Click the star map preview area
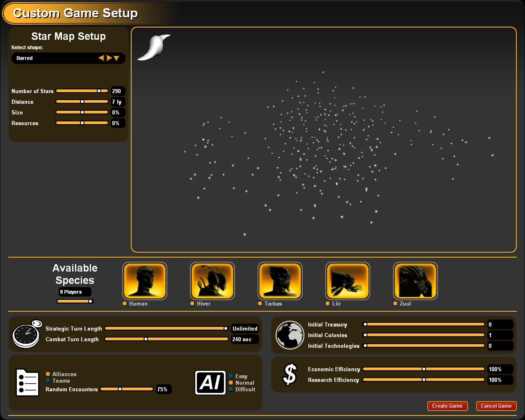 pyautogui.click(x=324, y=139)
